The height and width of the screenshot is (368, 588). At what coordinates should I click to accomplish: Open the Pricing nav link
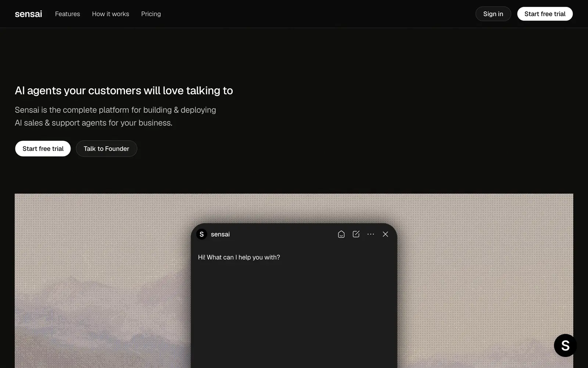[x=151, y=14]
